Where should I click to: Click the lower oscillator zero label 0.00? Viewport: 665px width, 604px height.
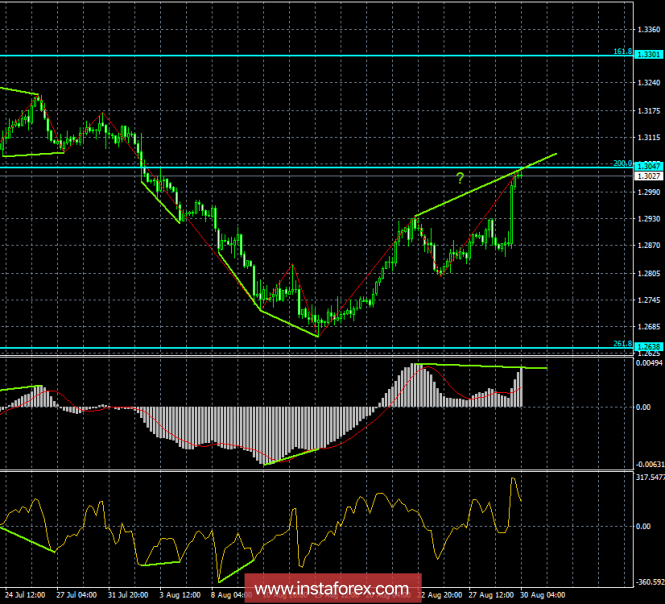click(643, 526)
